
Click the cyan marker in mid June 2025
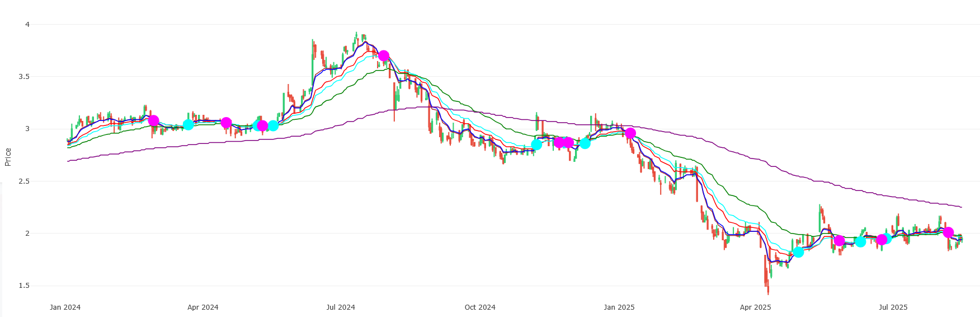pyautogui.click(x=860, y=241)
